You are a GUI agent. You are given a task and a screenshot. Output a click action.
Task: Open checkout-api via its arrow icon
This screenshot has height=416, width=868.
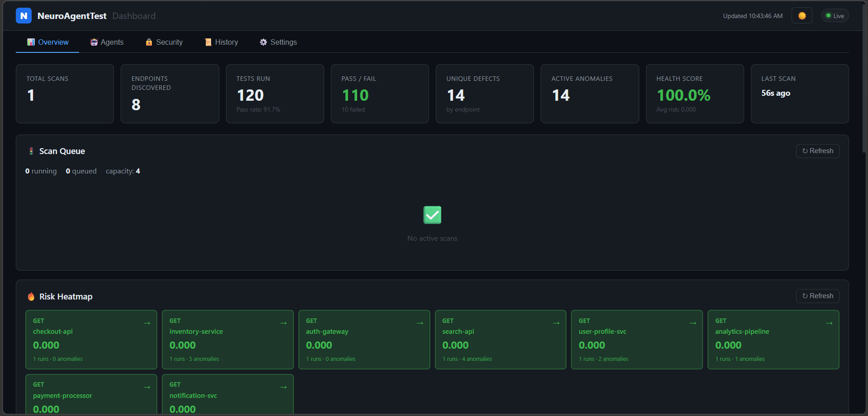pyautogui.click(x=147, y=323)
